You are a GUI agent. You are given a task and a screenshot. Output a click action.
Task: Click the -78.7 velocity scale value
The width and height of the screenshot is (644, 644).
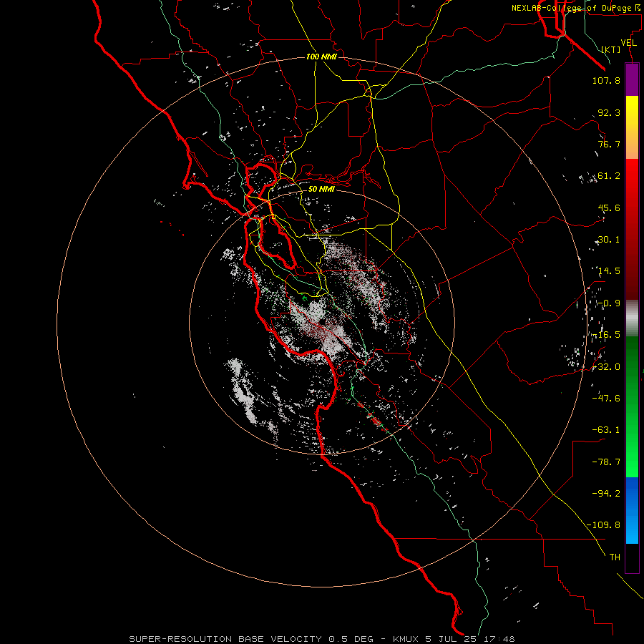tap(606, 462)
